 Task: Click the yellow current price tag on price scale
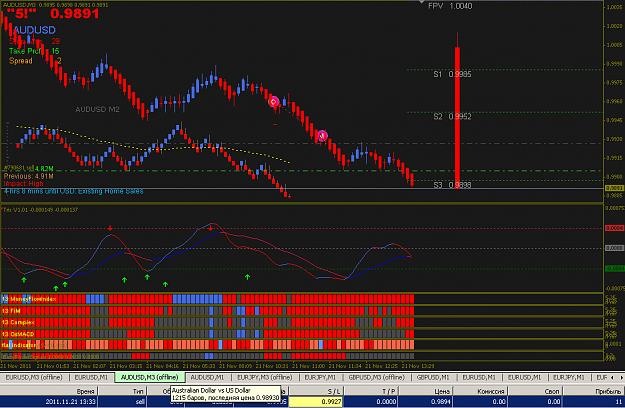tap(614, 188)
